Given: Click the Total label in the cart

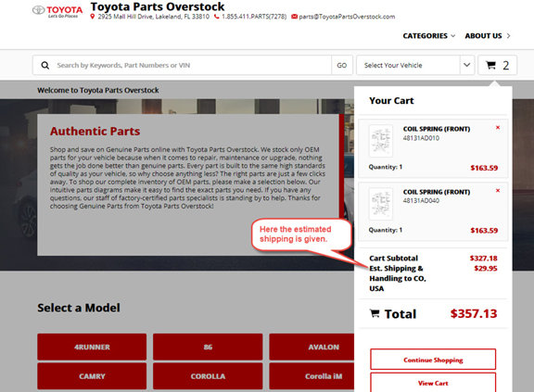Looking at the screenshot, I should 400,314.
